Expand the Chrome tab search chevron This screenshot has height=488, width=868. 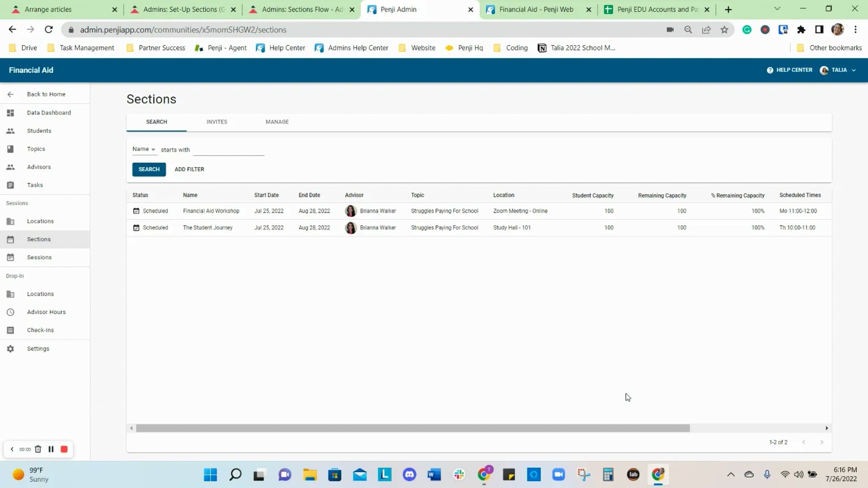pos(777,9)
